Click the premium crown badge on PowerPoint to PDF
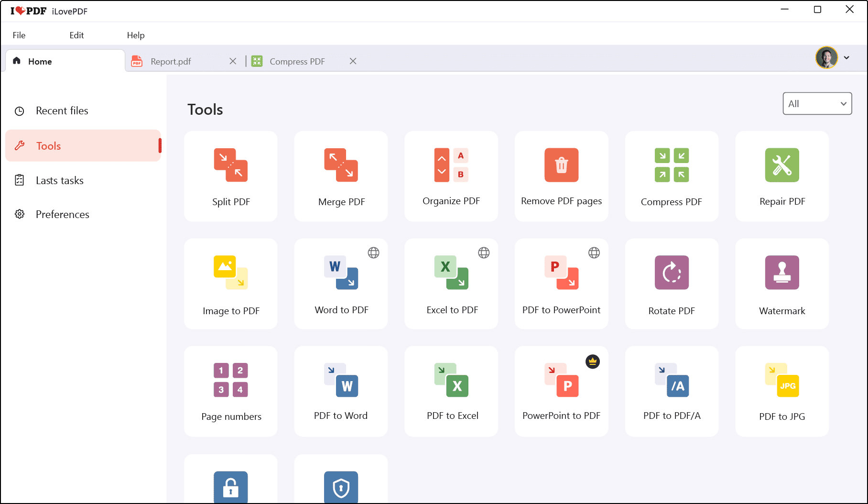The height and width of the screenshot is (504, 868). [x=593, y=362]
